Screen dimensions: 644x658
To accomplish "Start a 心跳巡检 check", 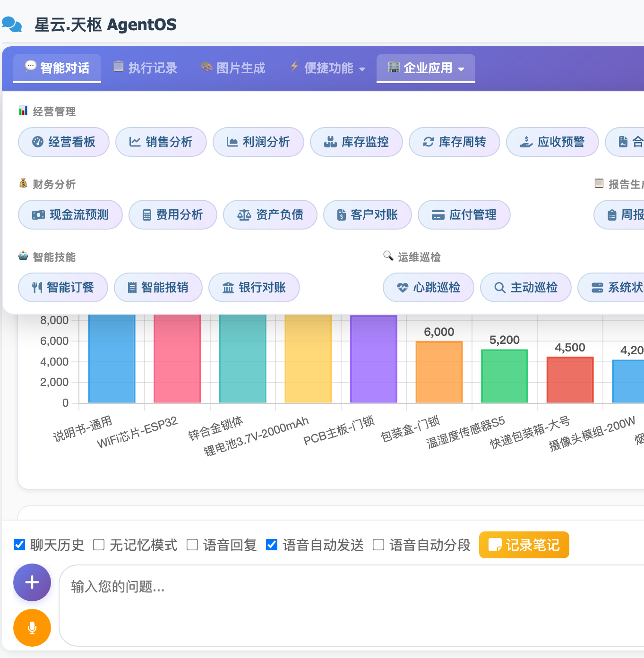I will pyautogui.click(x=428, y=287).
